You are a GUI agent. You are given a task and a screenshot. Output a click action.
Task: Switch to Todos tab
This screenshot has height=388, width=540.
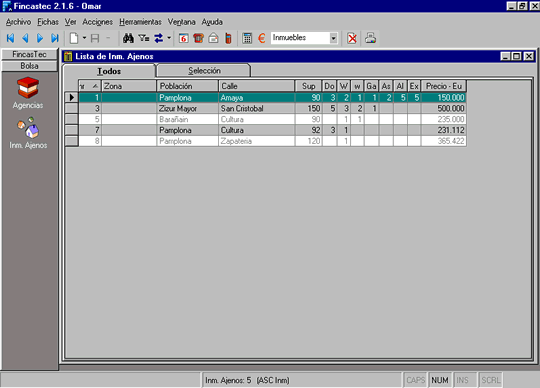click(109, 71)
